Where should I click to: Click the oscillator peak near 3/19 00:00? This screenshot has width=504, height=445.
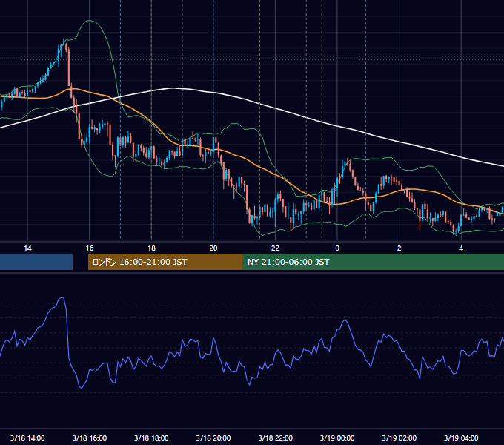[x=345, y=320]
